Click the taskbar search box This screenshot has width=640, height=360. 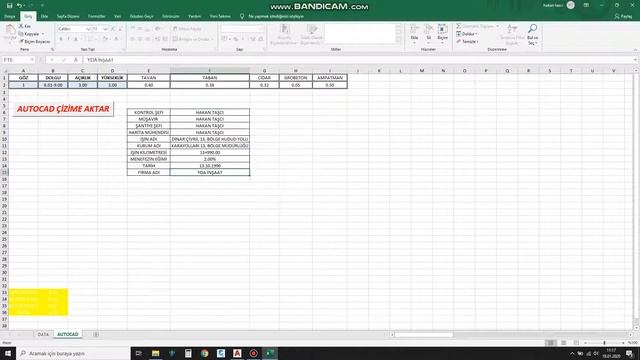(x=73, y=353)
